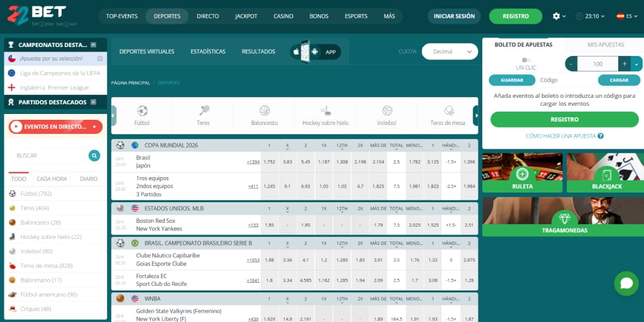Collapse the Partidos Destacados section
644x322 pixels.
(x=93, y=102)
